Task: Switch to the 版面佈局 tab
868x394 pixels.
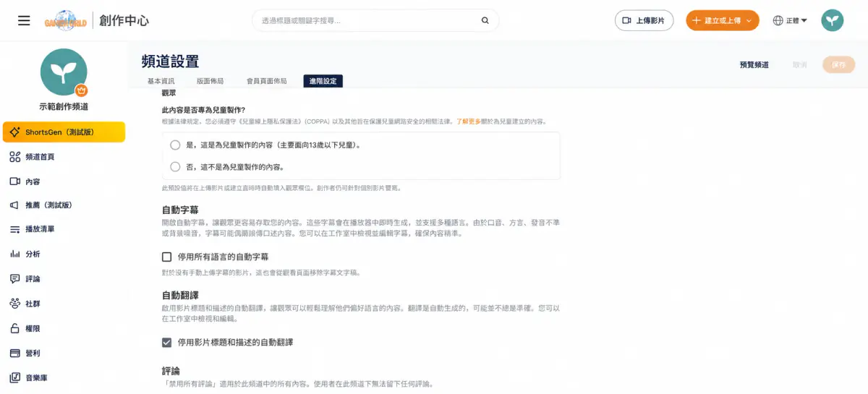Action: (210, 81)
